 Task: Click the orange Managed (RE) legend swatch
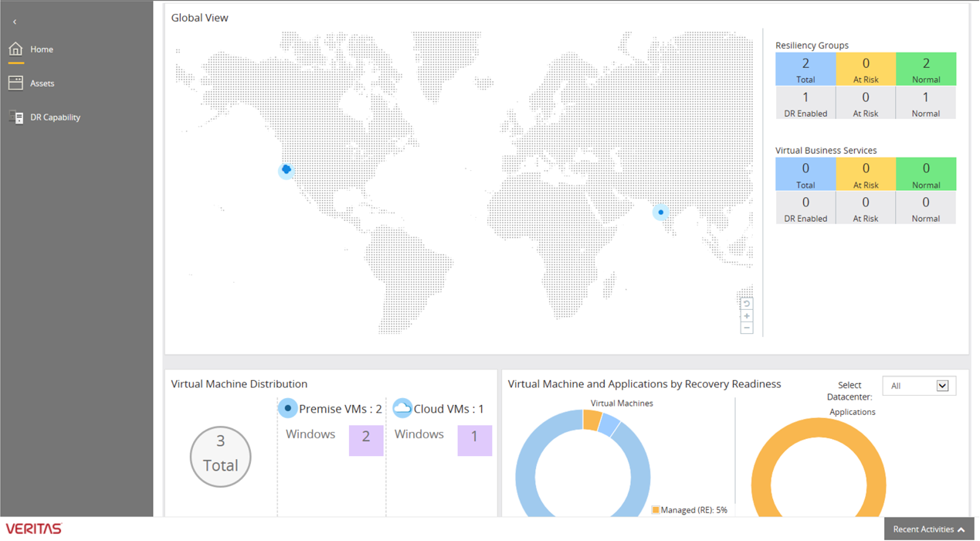[x=656, y=510]
